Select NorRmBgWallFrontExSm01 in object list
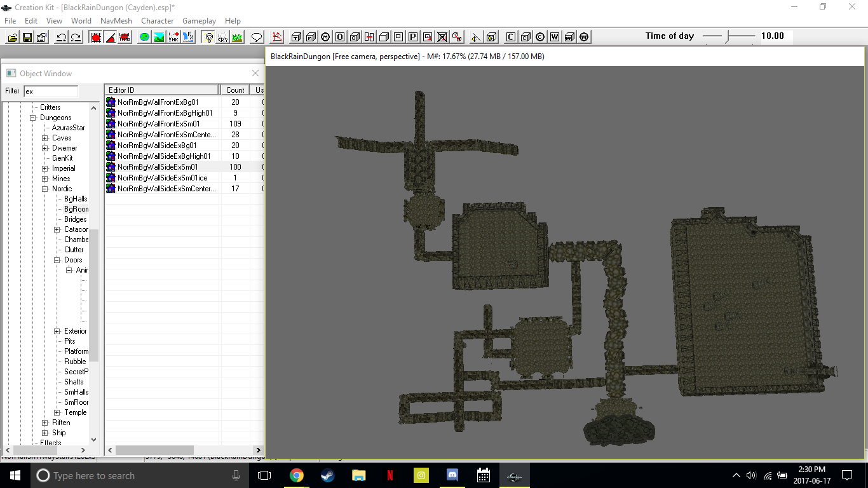Image resolution: width=868 pixels, height=488 pixels. click(158, 124)
